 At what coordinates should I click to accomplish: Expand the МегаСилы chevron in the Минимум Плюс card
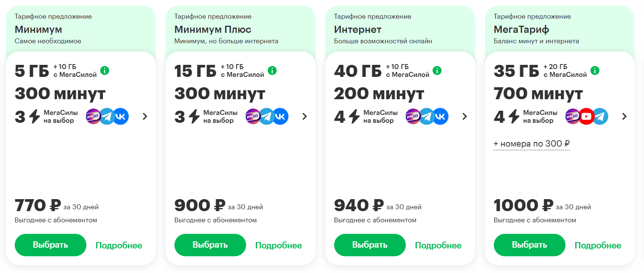(x=304, y=116)
